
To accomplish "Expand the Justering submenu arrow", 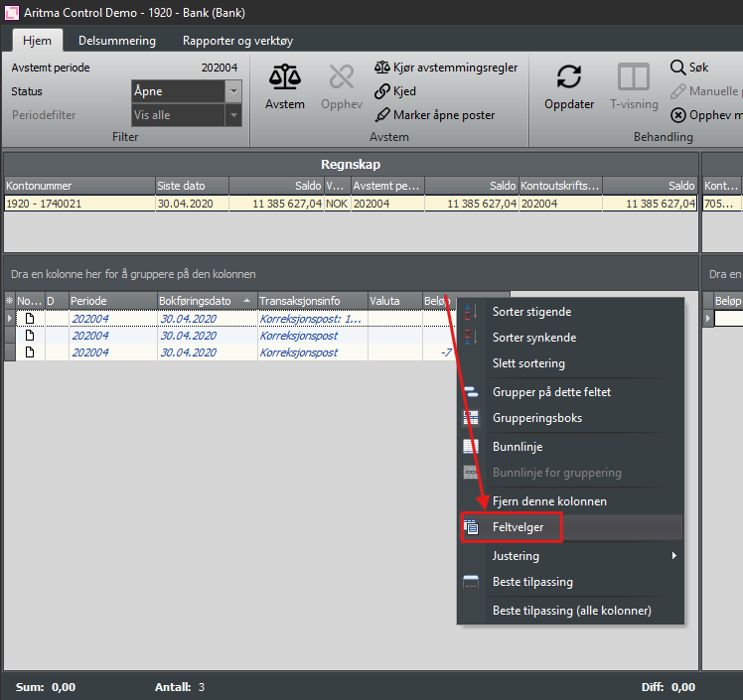I will point(673,556).
